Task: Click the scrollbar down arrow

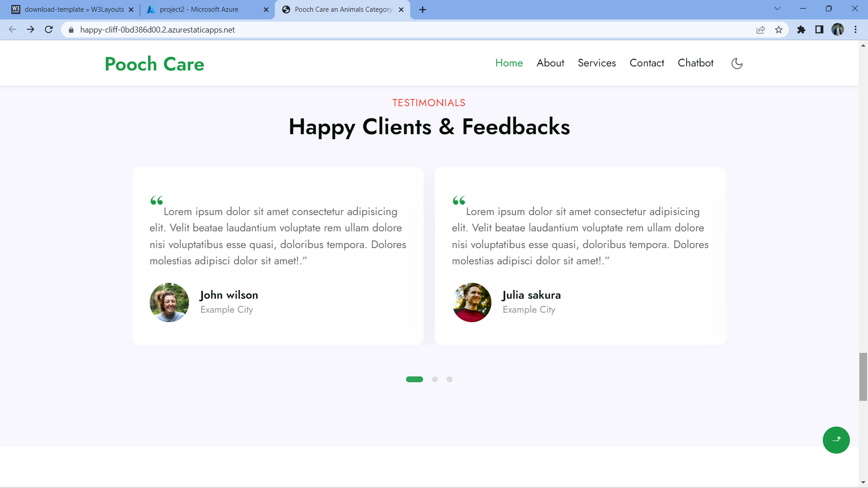Action: (x=863, y=483)
